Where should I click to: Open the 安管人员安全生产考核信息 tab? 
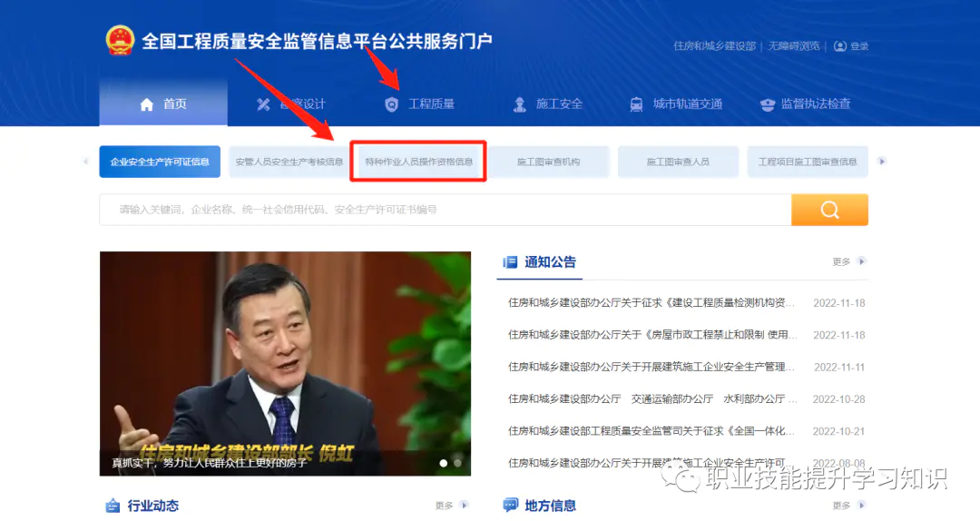point(289,162)
